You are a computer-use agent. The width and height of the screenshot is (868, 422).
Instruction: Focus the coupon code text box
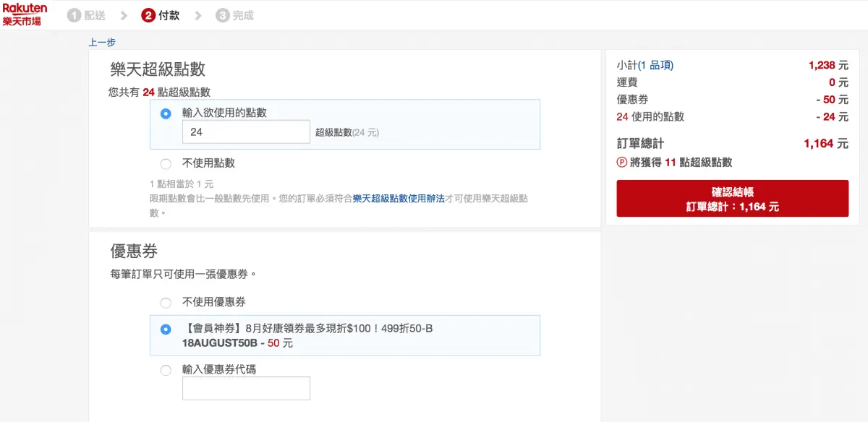pos(246,388)
